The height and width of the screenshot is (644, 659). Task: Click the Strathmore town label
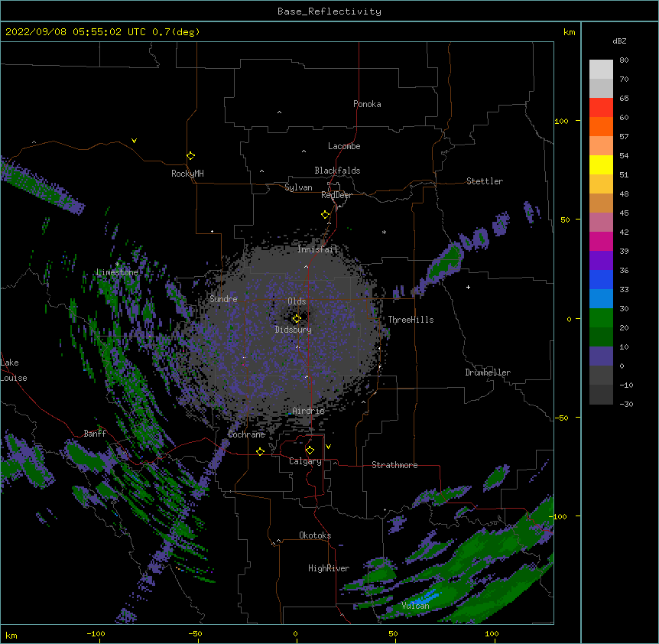(x=394, y=465)
